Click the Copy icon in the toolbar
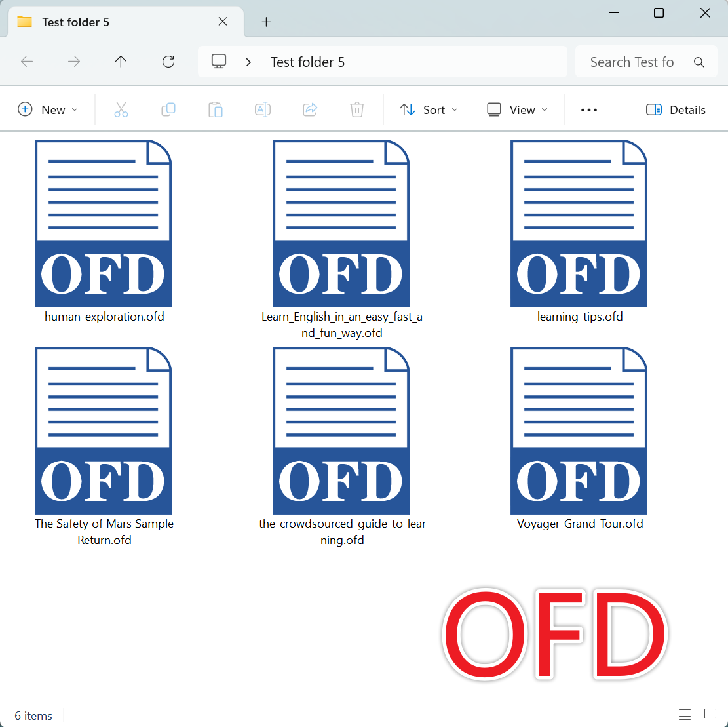This screenshot has width=728, height=727. [168, 109]
